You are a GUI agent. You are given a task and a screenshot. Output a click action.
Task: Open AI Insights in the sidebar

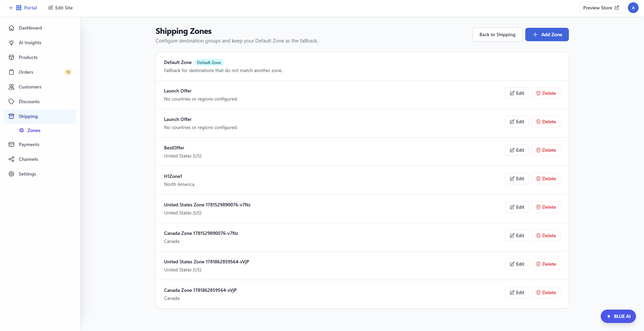coord(40,43)
